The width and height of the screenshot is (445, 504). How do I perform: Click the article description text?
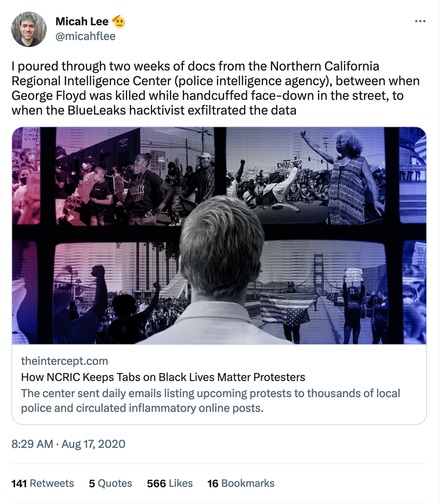coord(211,400)
